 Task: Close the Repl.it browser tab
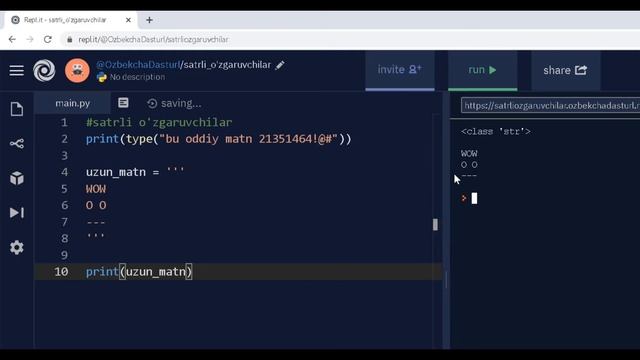[x=128, y=20]
